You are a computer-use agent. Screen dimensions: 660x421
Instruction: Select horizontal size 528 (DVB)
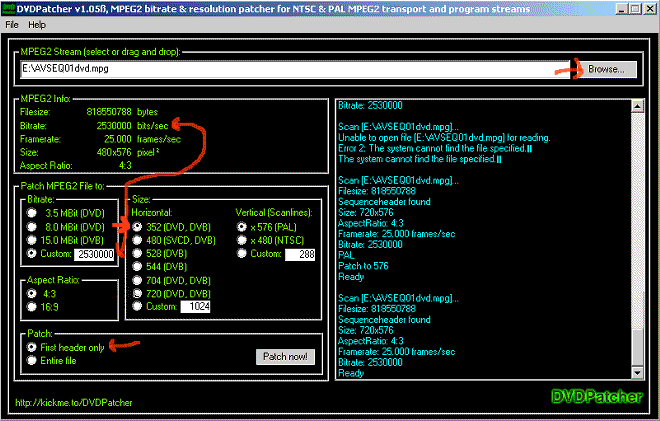pos(137,253)
